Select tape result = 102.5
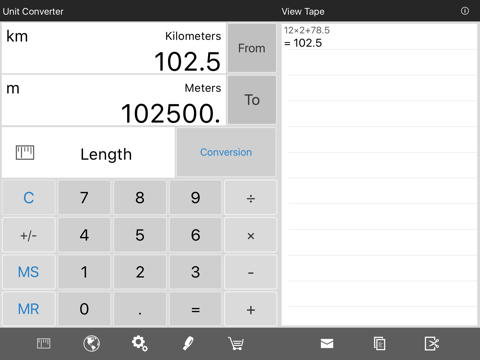 pyautogui.click(x=303, y=43)
